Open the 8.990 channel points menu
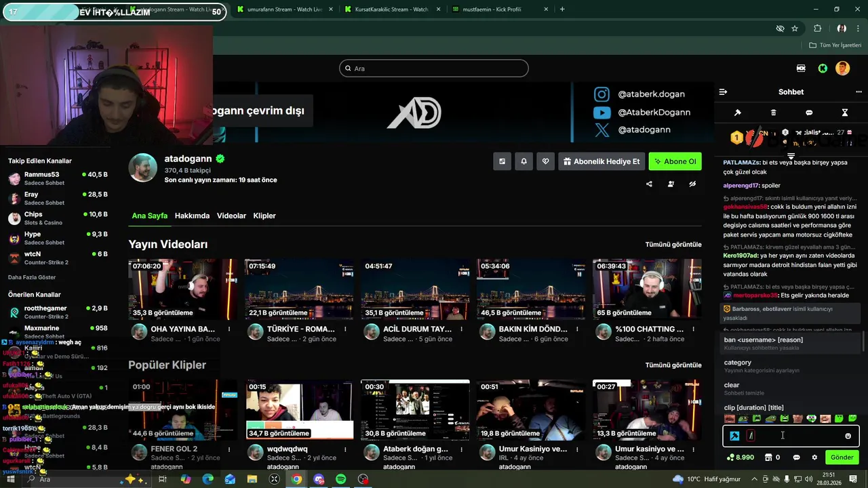Screen dimensions: 868x488 coord(740,457)
